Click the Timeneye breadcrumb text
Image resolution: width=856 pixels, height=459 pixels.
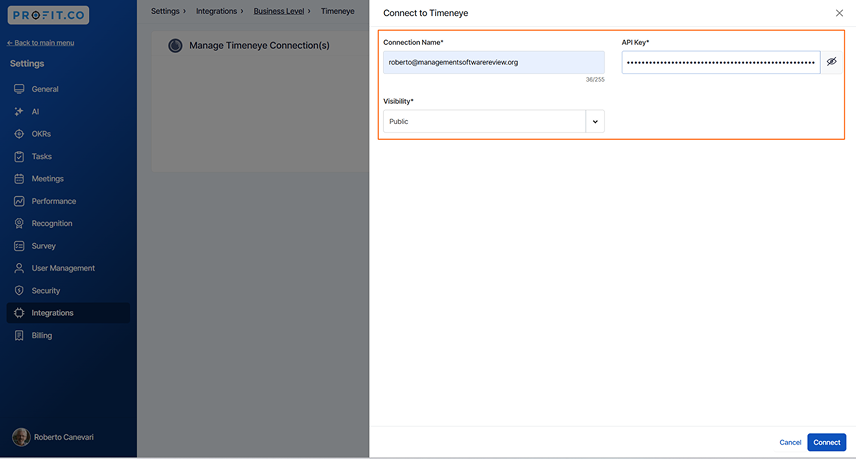(x=337, y=11)
